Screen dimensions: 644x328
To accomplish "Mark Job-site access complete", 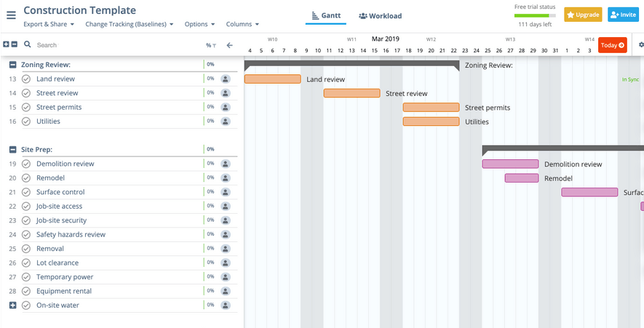I will [x=26, y=207].
